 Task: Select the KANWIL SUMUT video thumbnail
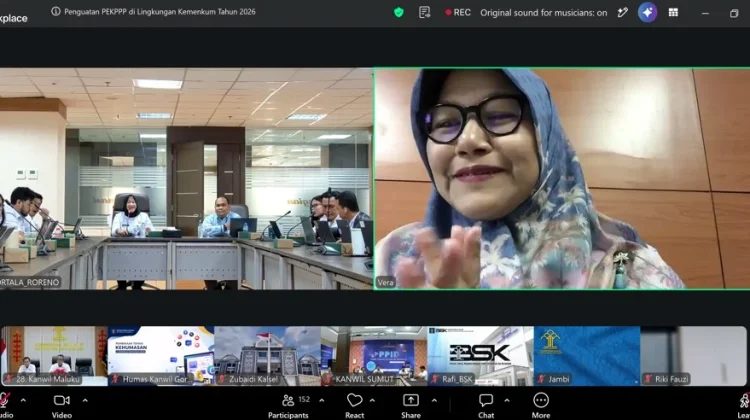tap(374, 356)
